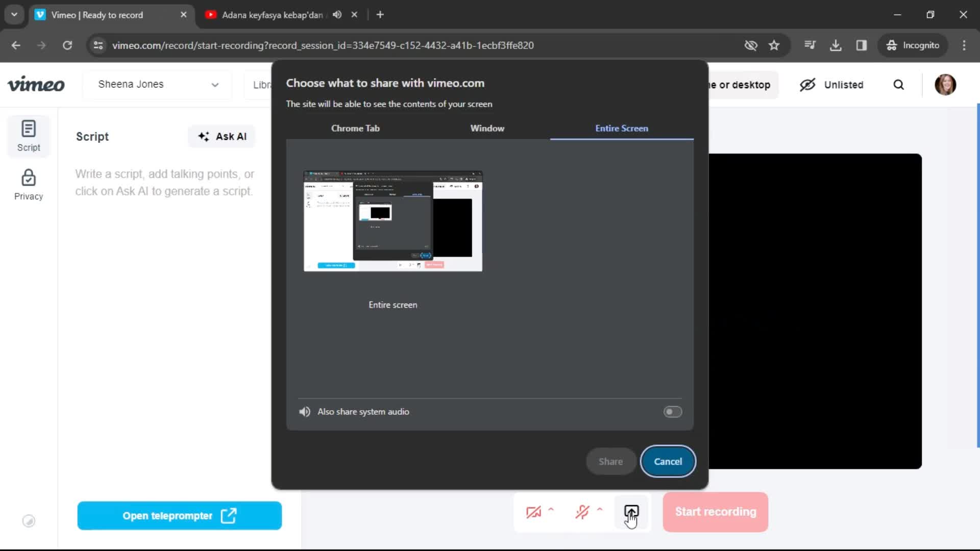980x551 pixels.
Task: Open site information icon in address bar
Action: tap(99, 45)
